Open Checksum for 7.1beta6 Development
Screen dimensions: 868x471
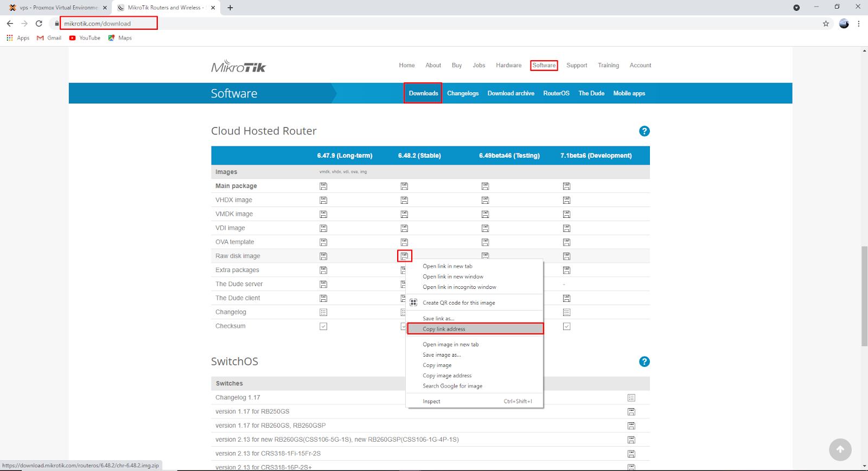coord(566,326)
